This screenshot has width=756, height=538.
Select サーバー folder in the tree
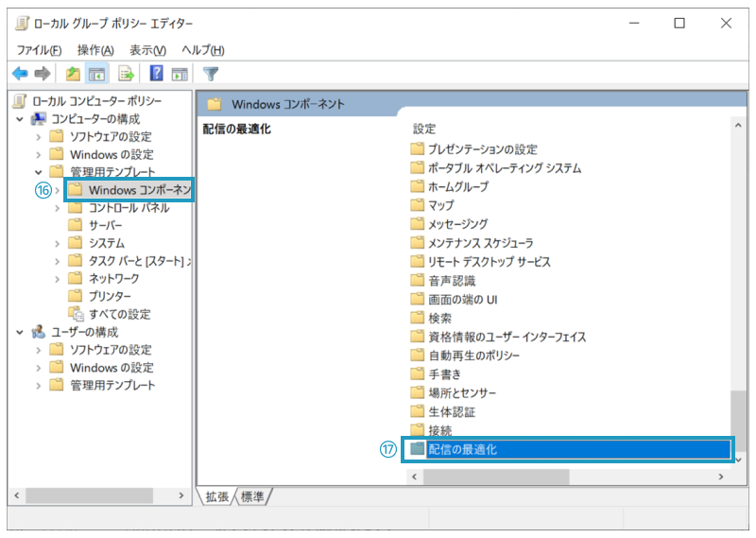105,225
